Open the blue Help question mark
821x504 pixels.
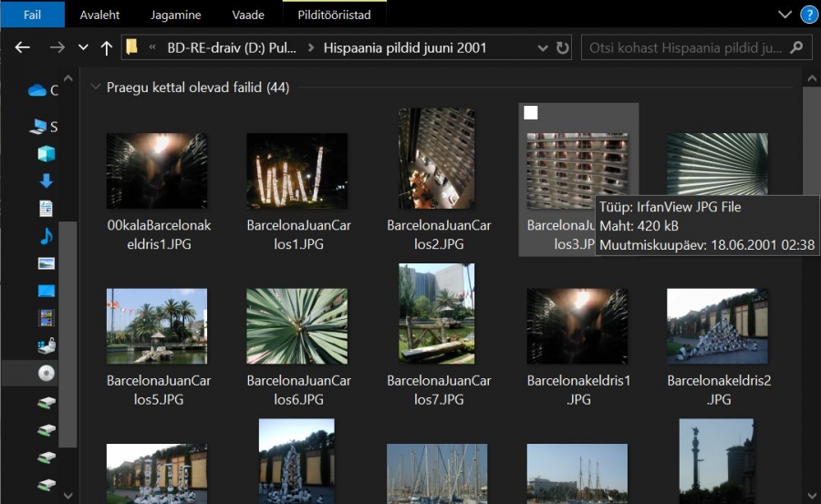(809, 15)
